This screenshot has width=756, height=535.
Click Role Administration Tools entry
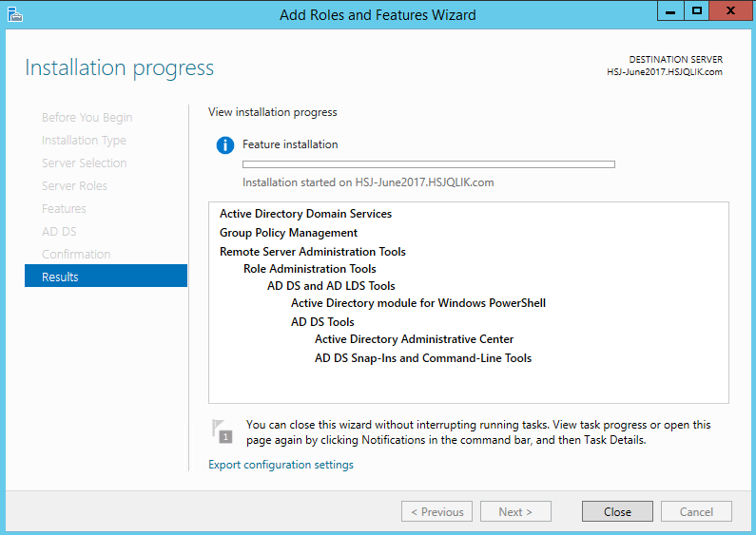[310, 269]
